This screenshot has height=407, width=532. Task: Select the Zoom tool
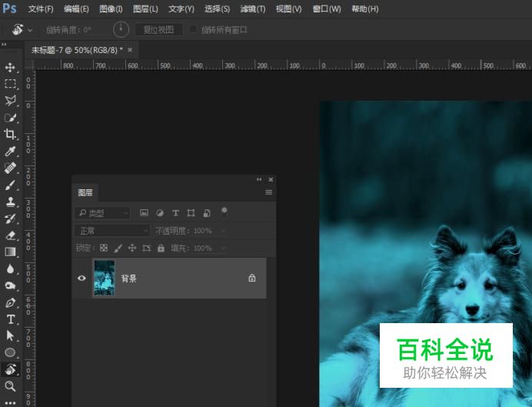point(10,386)
